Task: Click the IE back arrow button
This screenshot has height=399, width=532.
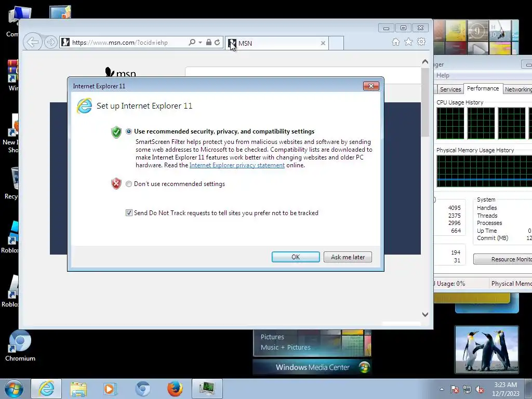Action: click(x=33, y=43)
